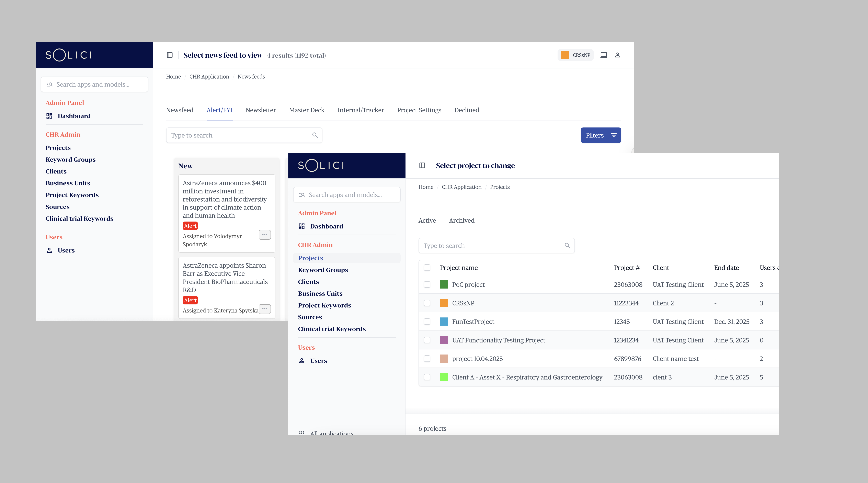Open the PoC project link
The width and height of the screenshot is (868, 483).
point(468,284)
